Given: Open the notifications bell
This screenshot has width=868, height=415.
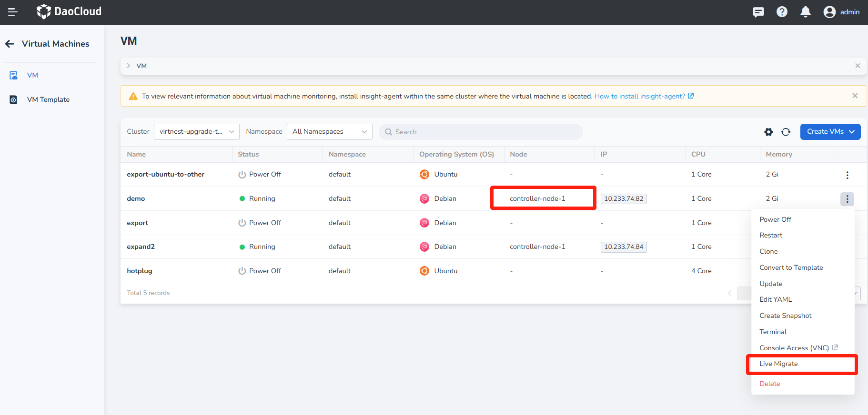Looking at the screenshot, I should coord(805,12).
